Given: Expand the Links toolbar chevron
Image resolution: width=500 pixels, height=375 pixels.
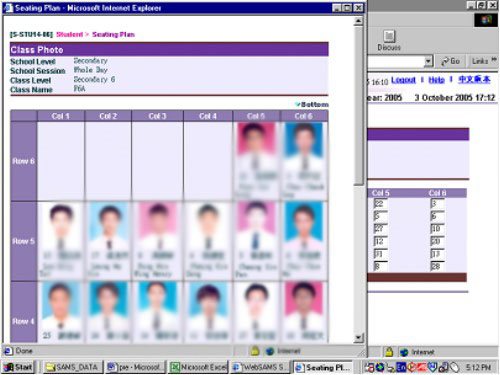Looking at the screenshot, I should (x=494, y=60).
